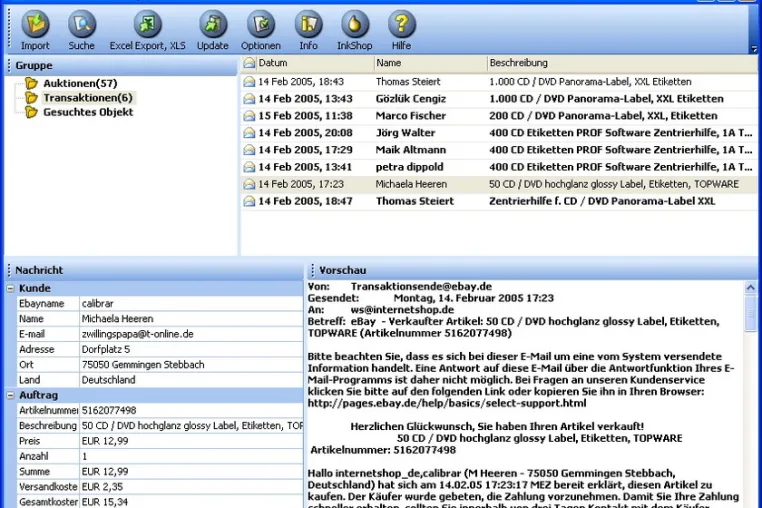
Task: Click mail icon of 14 Feb 2005, 18:47 row
Action: coord(249,201)
